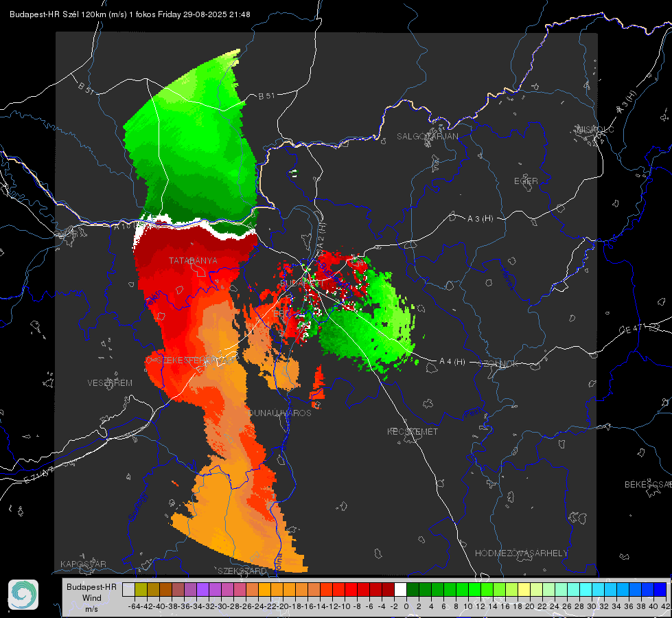
Task: Click the DUNAÚJVÁROS city label
Action: pos(280,413)
